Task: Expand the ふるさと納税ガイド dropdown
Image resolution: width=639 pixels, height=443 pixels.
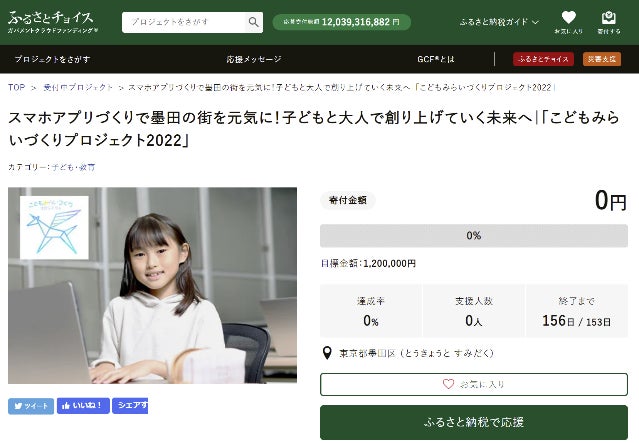Action: point(499,22)
